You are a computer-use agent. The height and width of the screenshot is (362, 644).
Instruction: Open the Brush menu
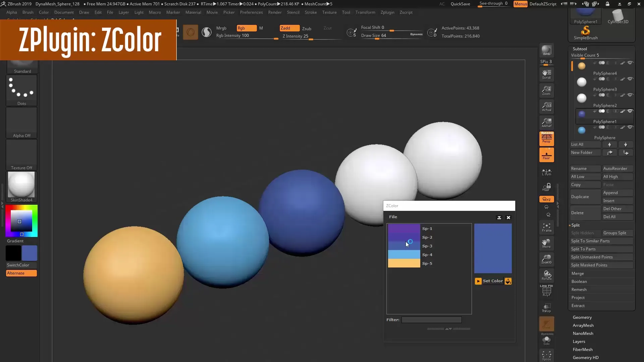(28, 12)
